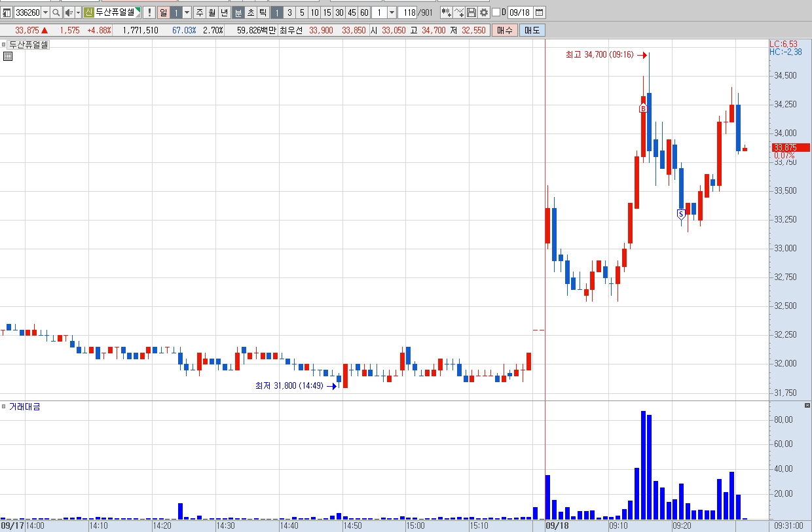The height and width of the screenshot is (532, 812).
Task: Click the speaker sound icon
Action: [69, 12]
